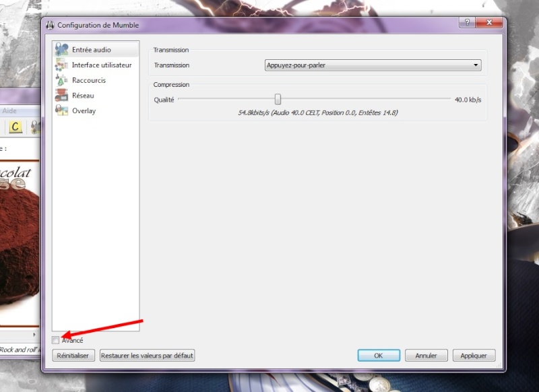Viewport: 539px width, 392px height.
Task: Click the Compression group heading
Action: coord(171,84)
